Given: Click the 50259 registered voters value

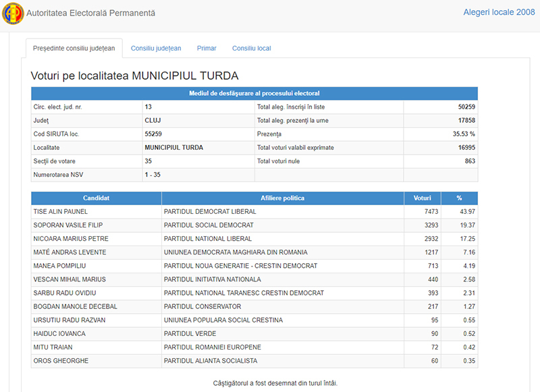Looking at the screenshot, I should pos(466,107).
